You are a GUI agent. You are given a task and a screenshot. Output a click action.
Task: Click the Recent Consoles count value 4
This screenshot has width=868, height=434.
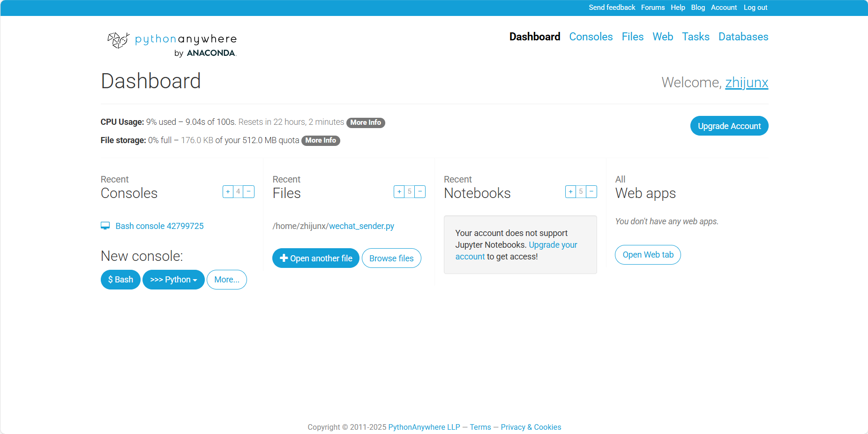238,191
